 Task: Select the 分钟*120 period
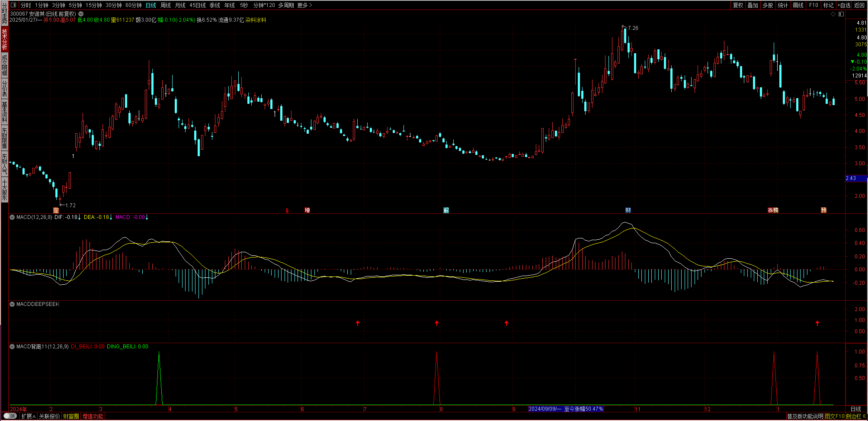click(264, 5)
